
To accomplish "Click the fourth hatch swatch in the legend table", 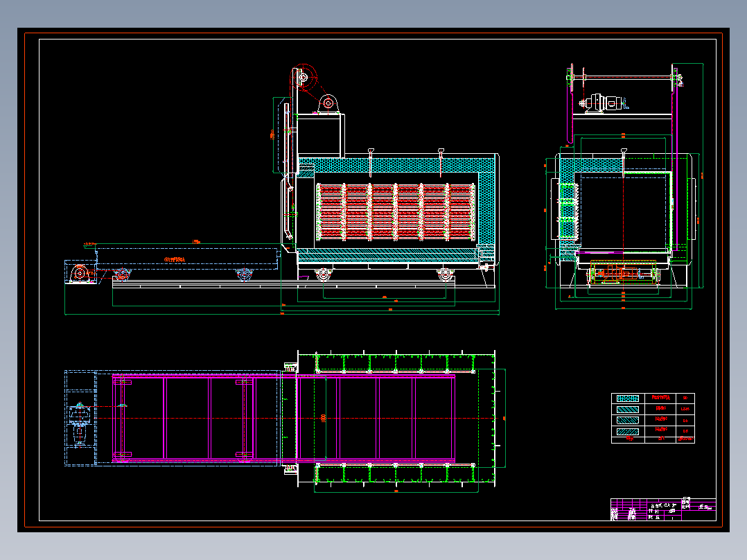I will (627, 431).
